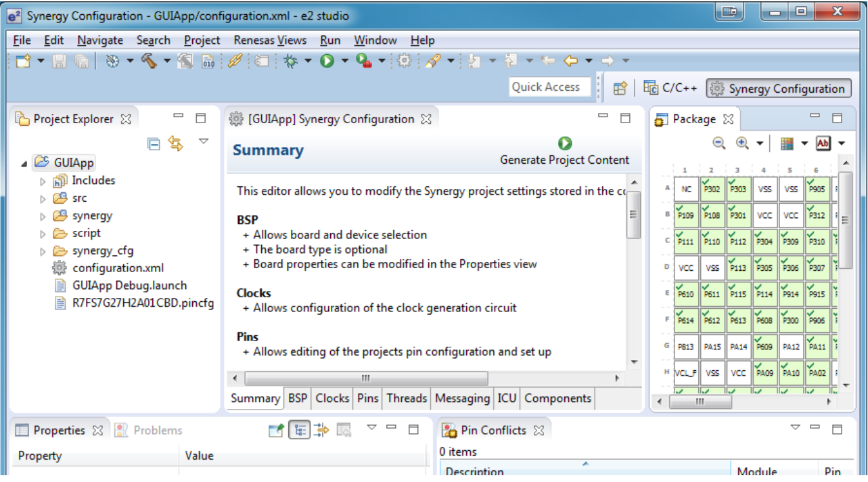Viewport: 868px width, 482px height.
Task: Click the wand/marker toolbar icon
Action: 433,61
